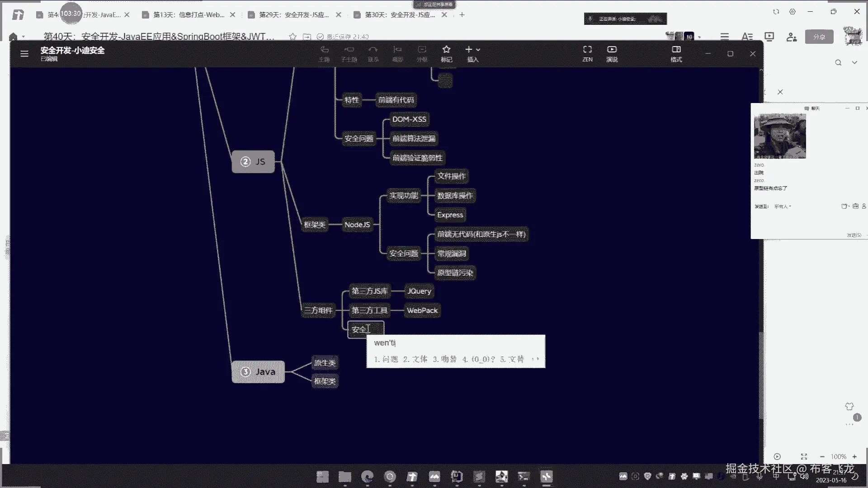Open the hamburger menu in XMind

coord(24,54)
